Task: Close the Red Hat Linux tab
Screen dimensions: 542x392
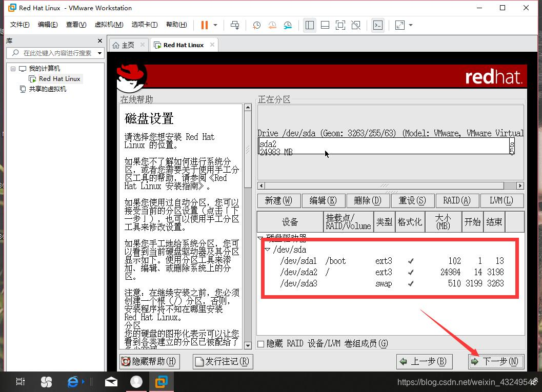Action: tap(212, 45)
